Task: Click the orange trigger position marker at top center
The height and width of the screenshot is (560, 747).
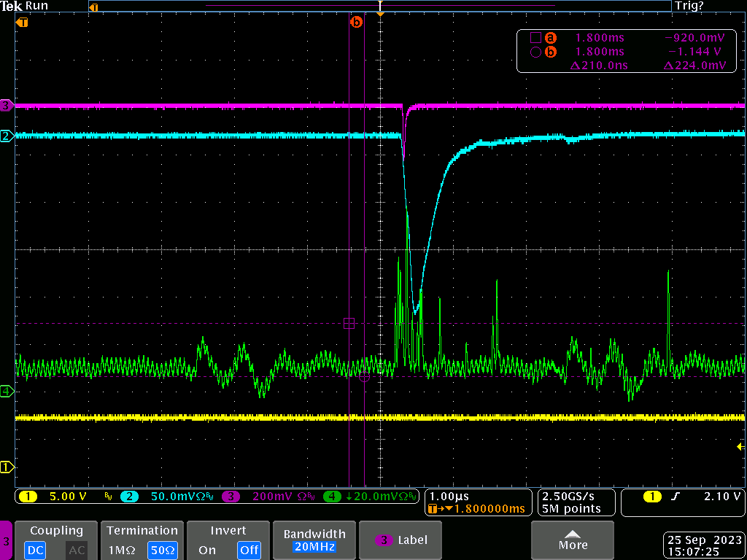Action: coord(379,14)
